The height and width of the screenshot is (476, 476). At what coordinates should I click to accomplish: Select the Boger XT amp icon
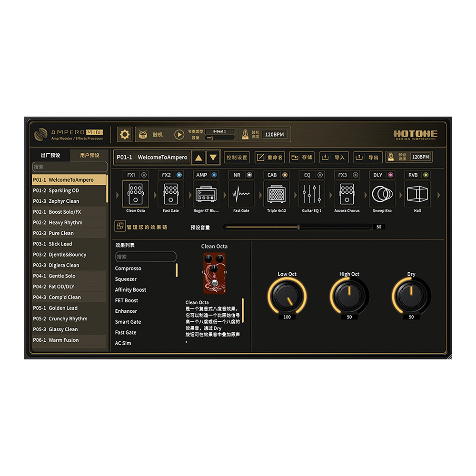pos(207,194)
